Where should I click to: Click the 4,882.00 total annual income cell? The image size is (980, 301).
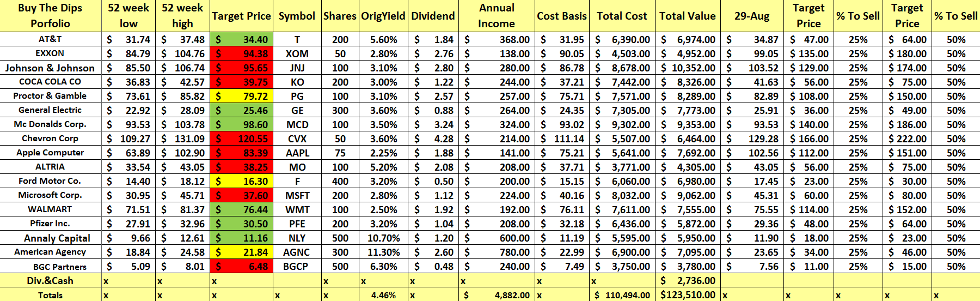coord(497,295)
